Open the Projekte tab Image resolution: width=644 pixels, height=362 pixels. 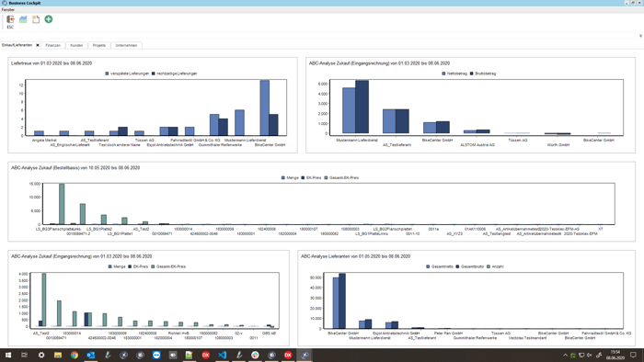pyautogui.click(x=99, y=46)
